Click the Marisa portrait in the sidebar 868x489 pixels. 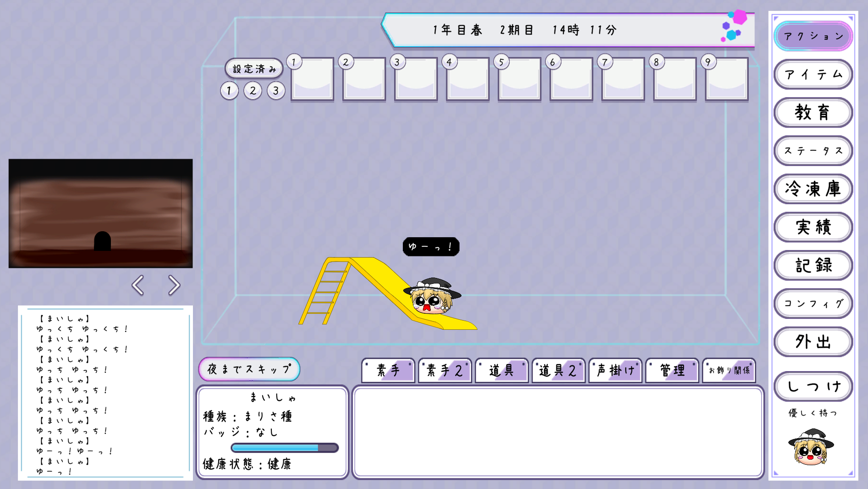click(x=811, y=447)
